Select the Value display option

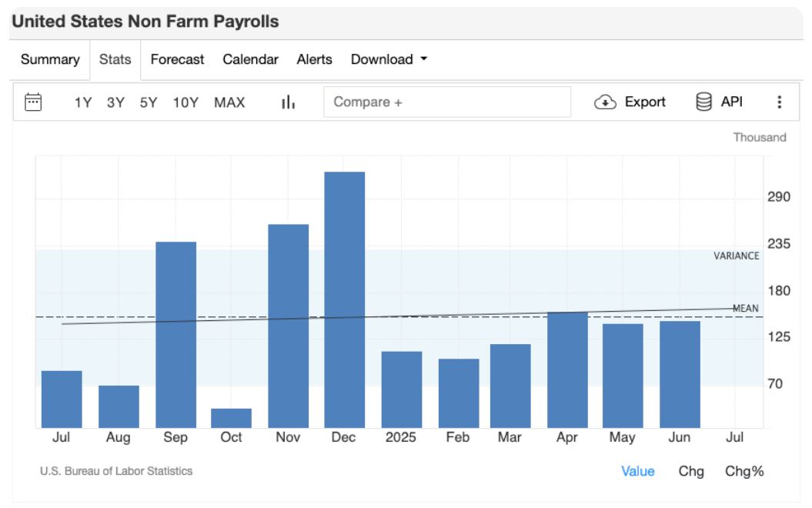[x=638, y=471]
